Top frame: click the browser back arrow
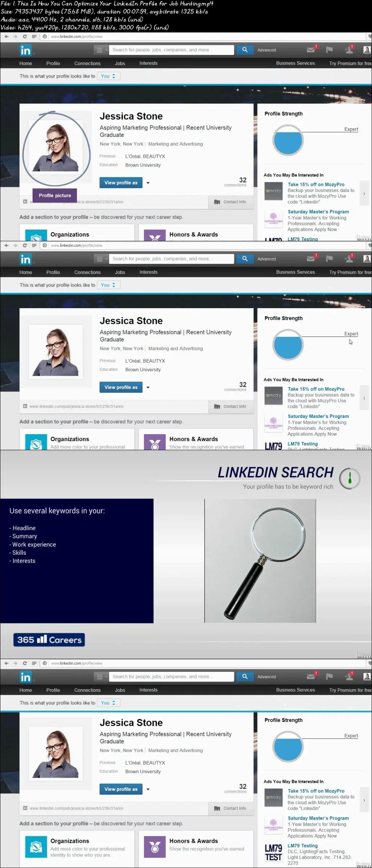This screenshot has width=372, height=868. [7, 36]
